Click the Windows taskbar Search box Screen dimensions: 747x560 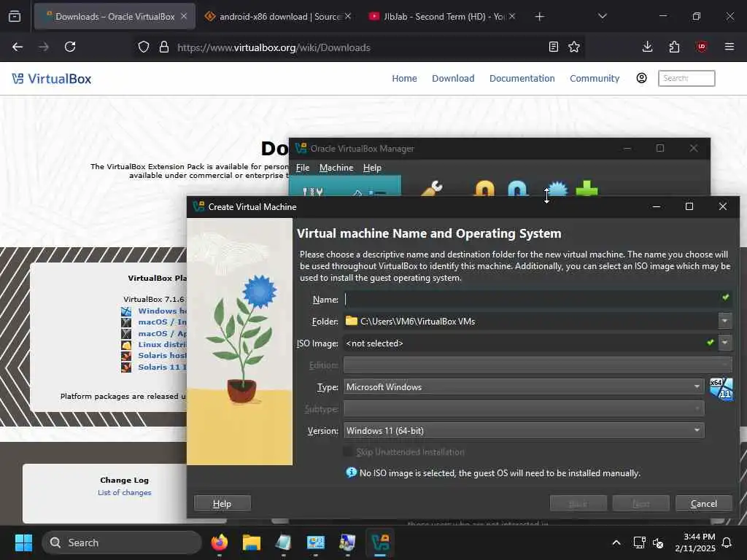tap(122, 542)
